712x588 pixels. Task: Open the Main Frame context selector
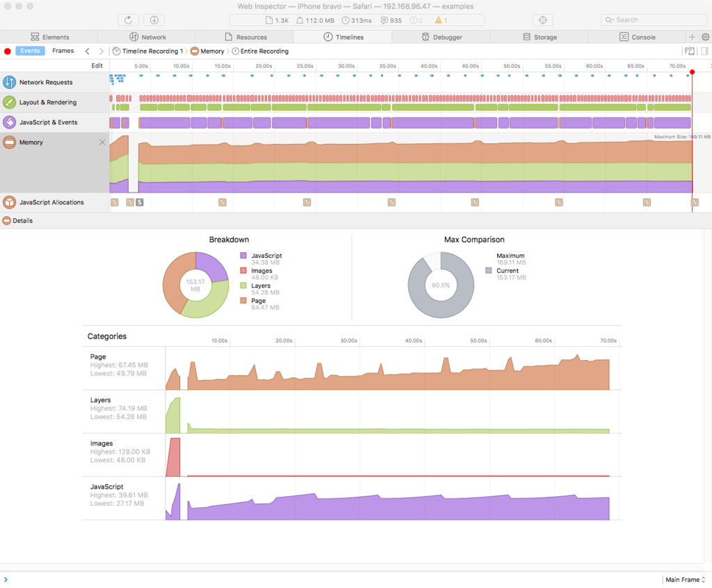[x=685, y=580]
